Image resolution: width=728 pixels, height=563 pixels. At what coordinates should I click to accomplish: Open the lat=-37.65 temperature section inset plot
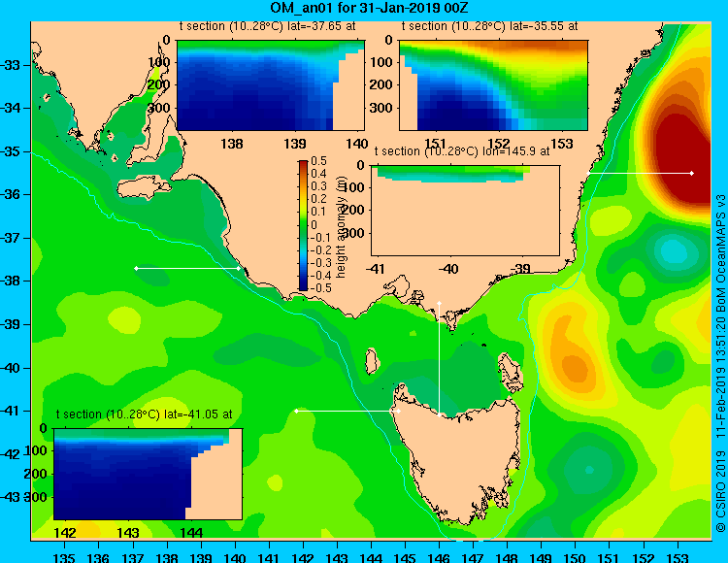(x=271, y=85)
